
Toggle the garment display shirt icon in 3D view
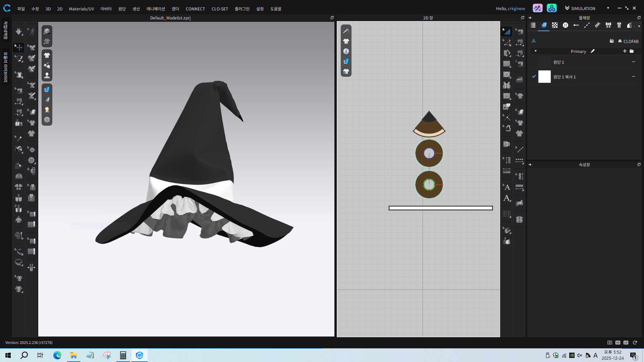[x=47, y=55]
